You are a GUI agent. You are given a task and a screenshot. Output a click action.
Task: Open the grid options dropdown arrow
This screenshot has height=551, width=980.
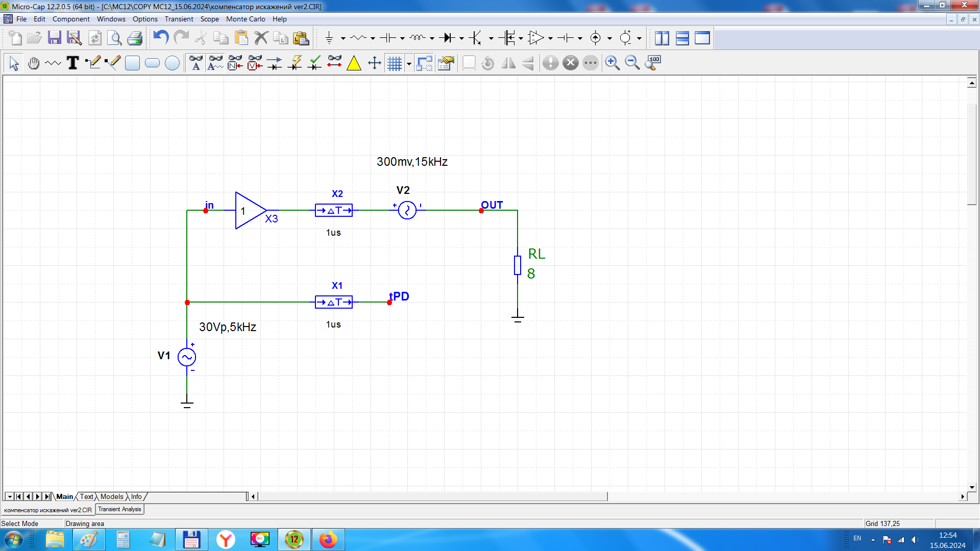point(409,64)
